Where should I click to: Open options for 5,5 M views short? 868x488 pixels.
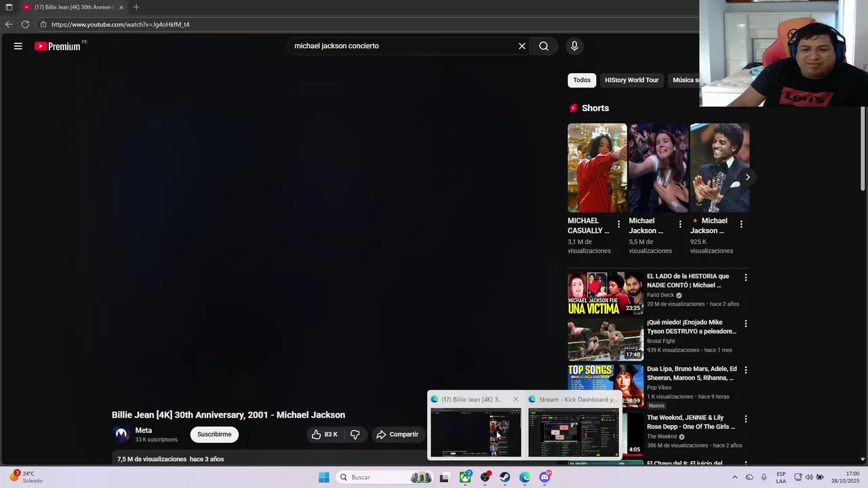(680, 224)
